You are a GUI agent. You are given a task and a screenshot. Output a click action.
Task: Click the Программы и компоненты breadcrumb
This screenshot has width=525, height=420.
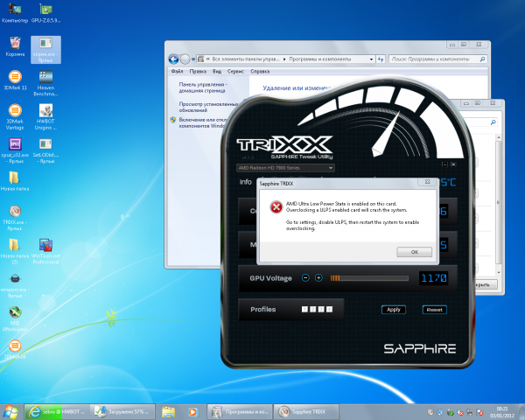click(x=319, y=59)
